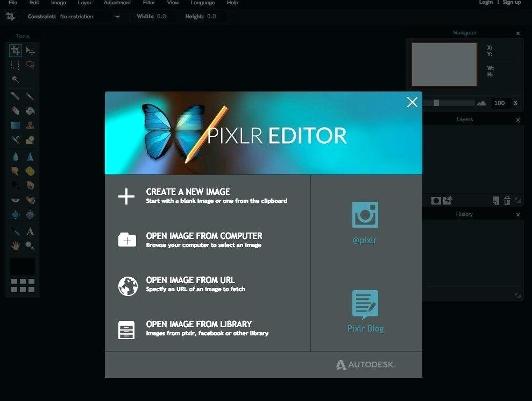Click the Navigator zoom slider handle

tap(437, 103)
